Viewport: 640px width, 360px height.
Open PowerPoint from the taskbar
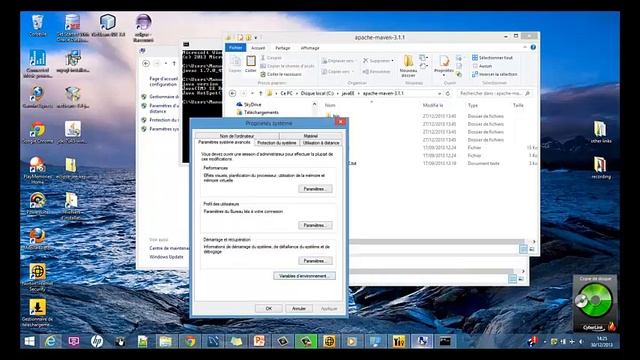[x=259, y=341]
